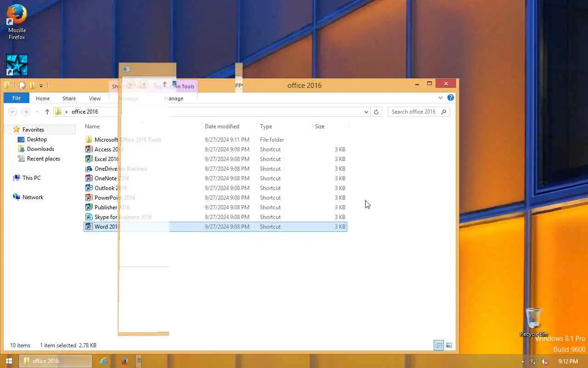This screenshot has height=368, width=588.
Task: Select the Excel 2016 shortcut icon
Action: (x=89, y=159)
